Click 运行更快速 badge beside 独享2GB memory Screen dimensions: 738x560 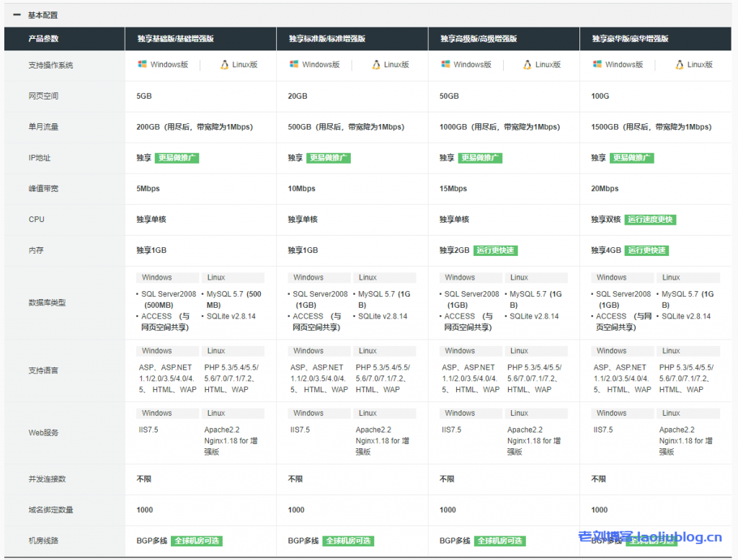pyautogui.click(x=496, y=250)
